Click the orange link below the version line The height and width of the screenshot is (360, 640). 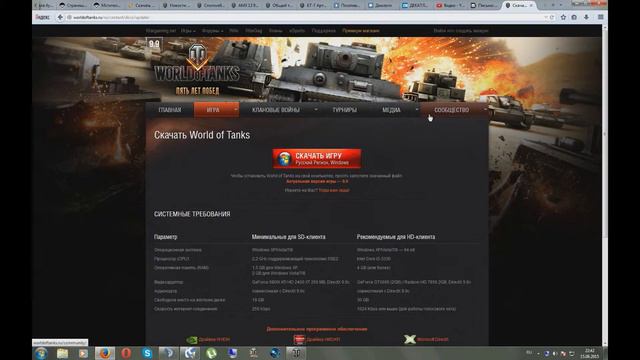pos(334,190)
